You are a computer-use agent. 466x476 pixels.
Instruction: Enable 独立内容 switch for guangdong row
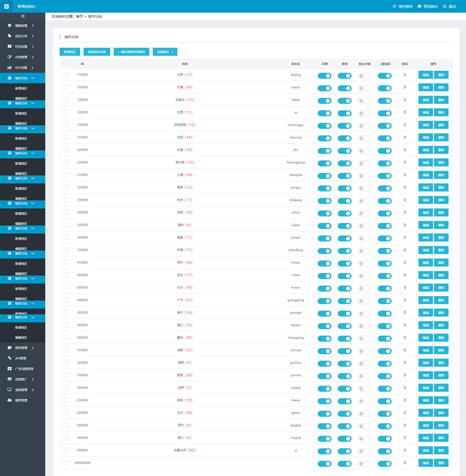[x=365, y=301]
